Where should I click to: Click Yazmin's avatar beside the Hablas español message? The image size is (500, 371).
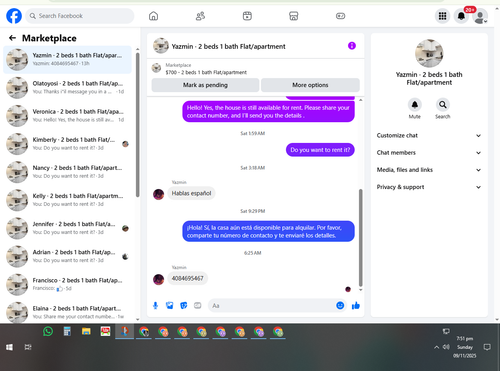[x=158, y=194]
